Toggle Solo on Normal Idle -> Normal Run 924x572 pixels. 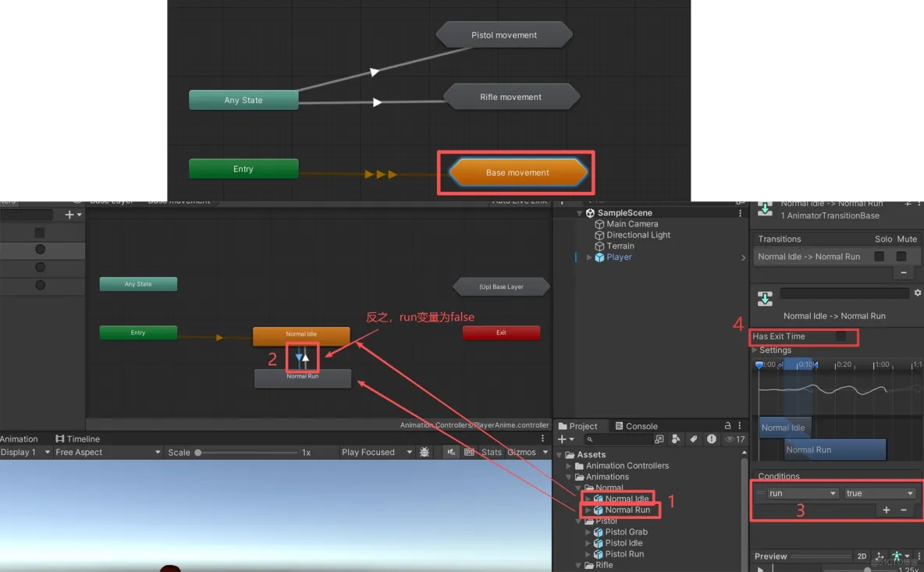[879, 257]
